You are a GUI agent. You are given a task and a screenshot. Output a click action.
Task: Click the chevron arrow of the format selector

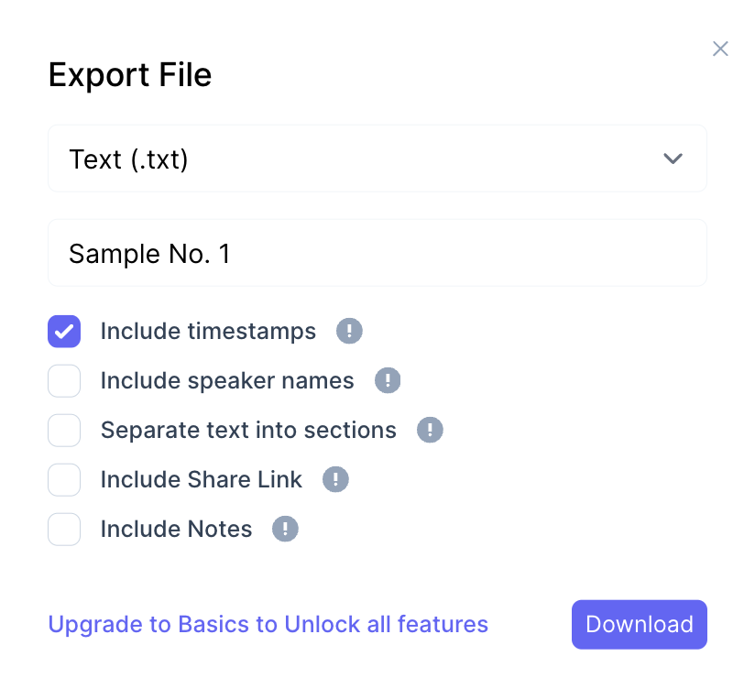pyautogui.click(x=673, y=159)
